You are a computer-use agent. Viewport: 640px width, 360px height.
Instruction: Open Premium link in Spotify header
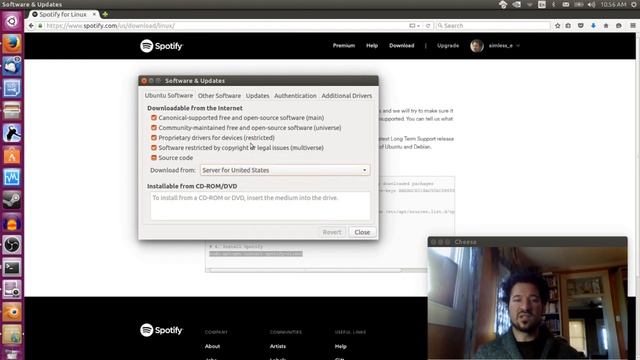(344, 46)
